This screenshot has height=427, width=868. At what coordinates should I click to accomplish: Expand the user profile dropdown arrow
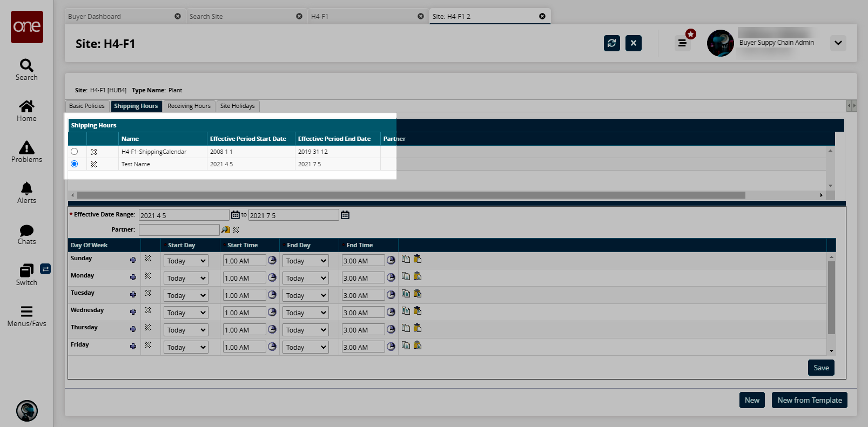pyautogui.click(x=838, y=43)
